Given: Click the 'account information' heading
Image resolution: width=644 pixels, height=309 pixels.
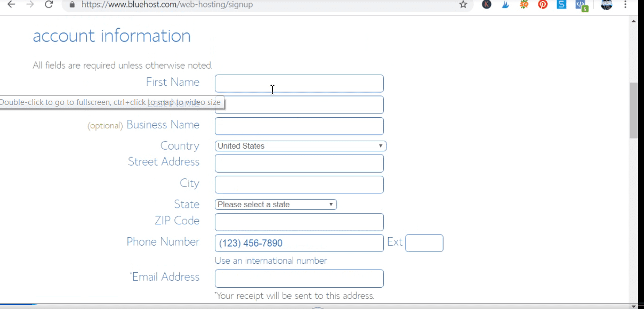Looking at the screenshot, I should pos(112,36).
